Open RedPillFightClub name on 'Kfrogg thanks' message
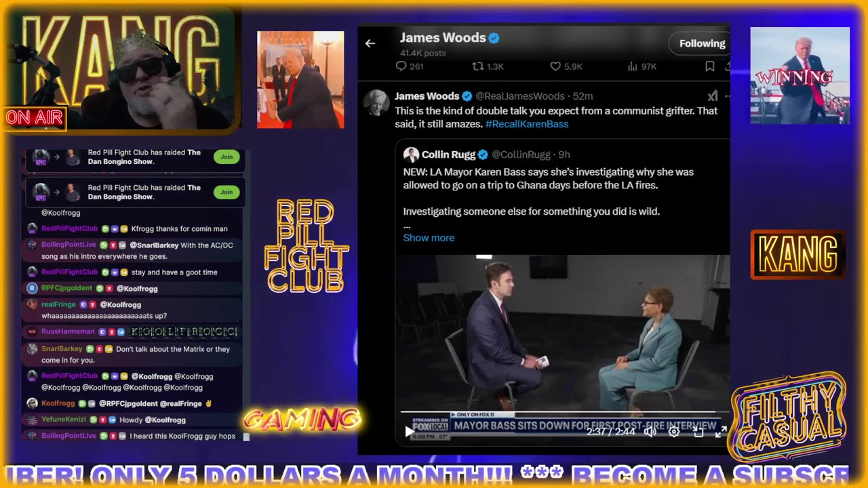This screenshot has width=868, height=488. click(70, 228)
